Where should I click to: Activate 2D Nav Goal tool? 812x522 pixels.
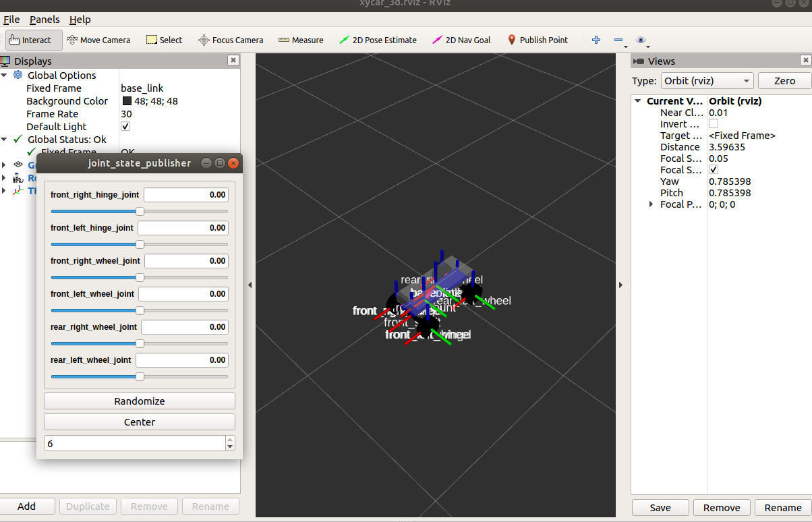click(x=461, y=40)
